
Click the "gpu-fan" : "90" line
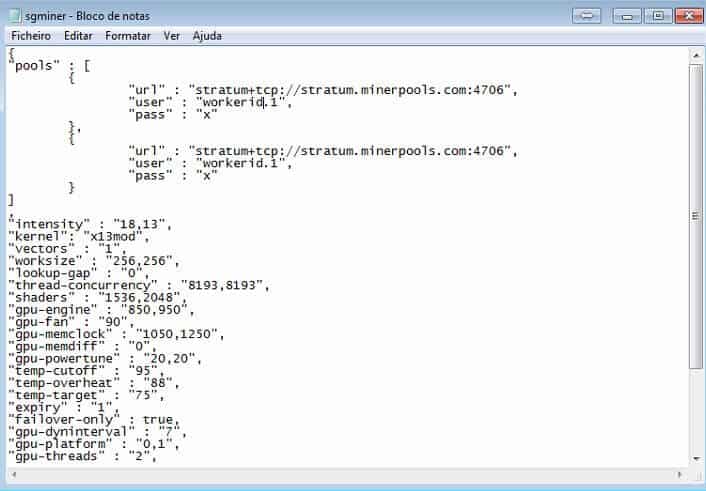coord(72,321)
